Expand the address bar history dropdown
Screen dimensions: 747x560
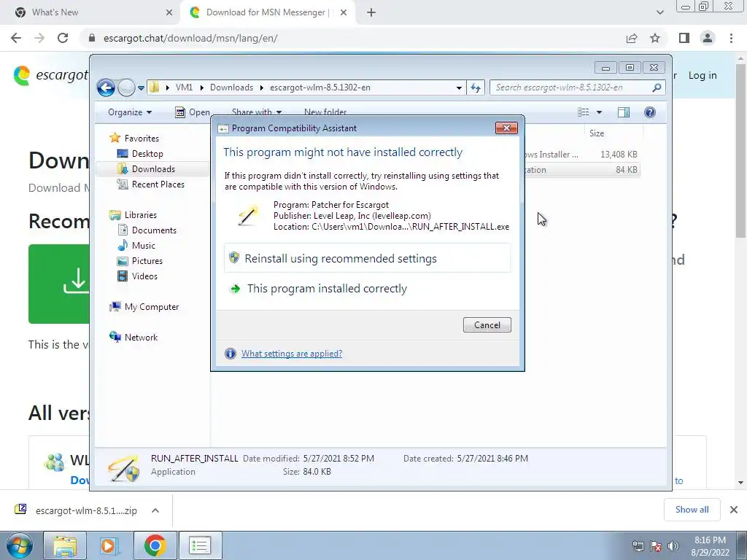click(459, 87)
